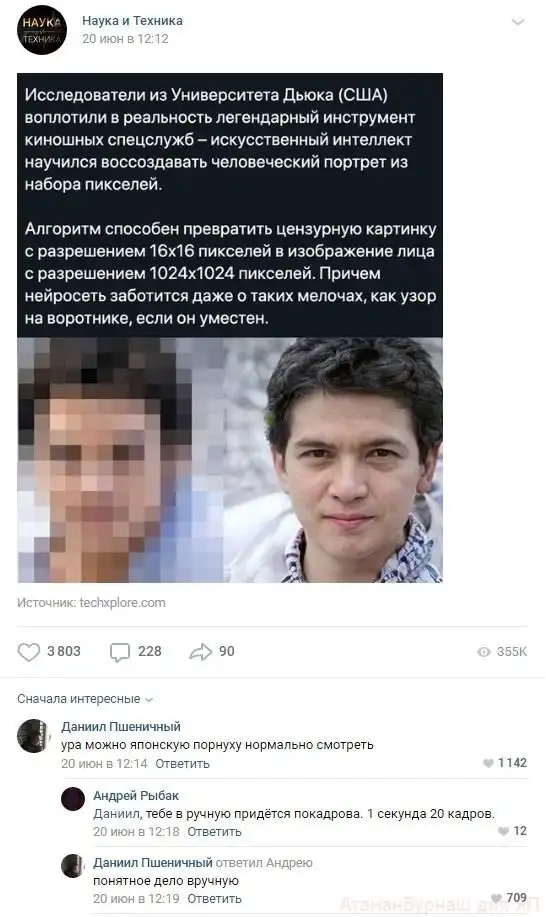
Task: Like the reply showing 709 likes
Action: pyautogui.click(x=497, y=898)
